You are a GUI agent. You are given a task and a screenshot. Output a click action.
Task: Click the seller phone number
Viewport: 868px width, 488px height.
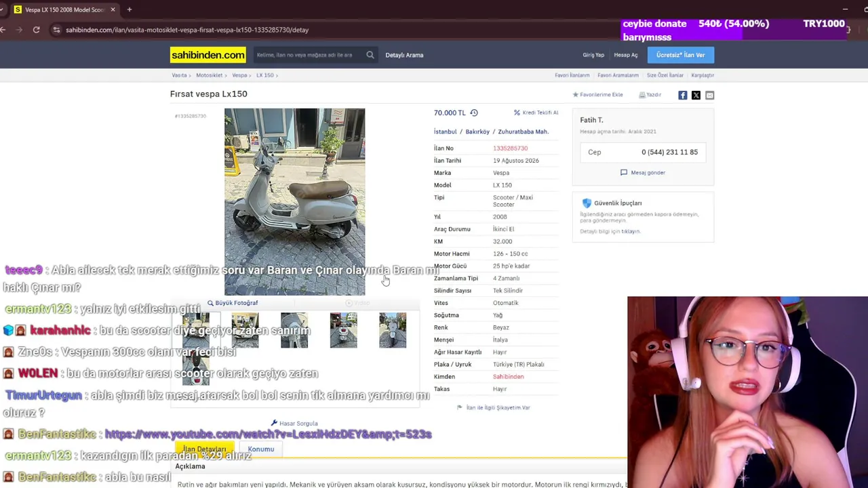pyautogui.click(x=669, y=152)
